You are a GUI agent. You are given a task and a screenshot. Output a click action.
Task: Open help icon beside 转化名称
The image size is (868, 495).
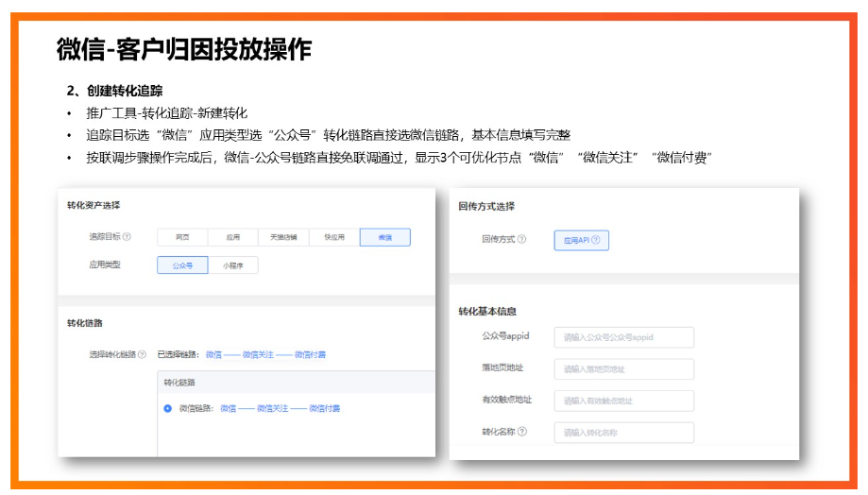tap(522, 432)
